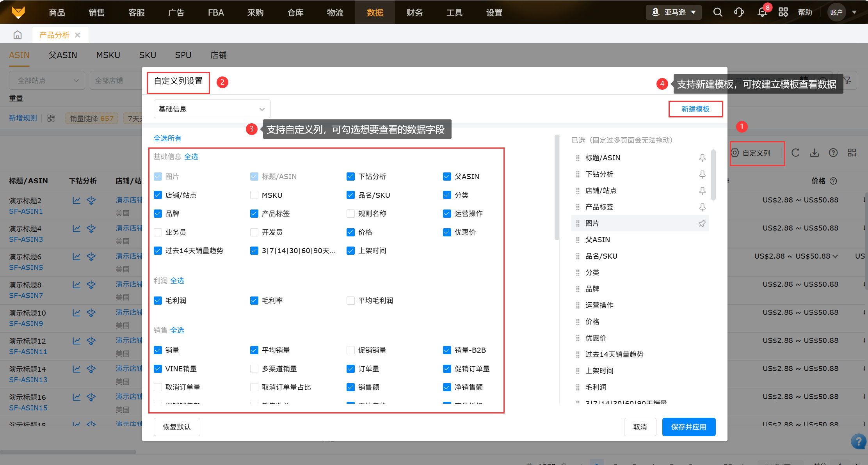Enable the 促销销量 checkbox
Viewport: 868px width, 465px height.
point(350,350)
